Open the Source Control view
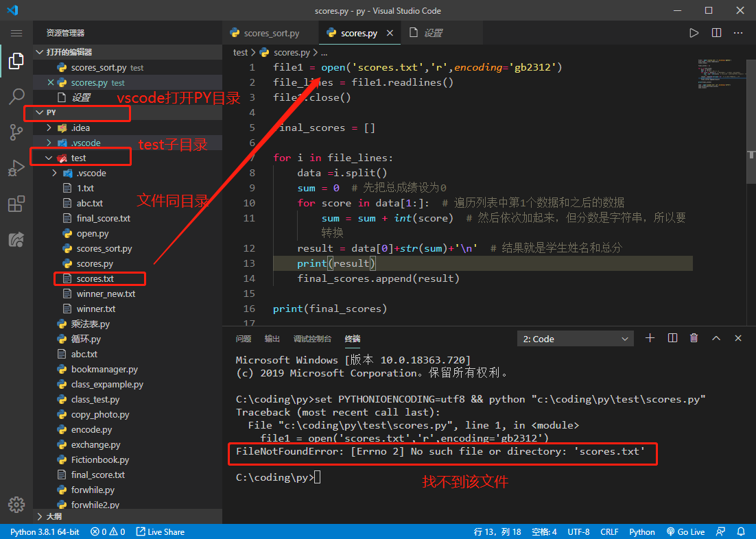Screen dimensions: 756x539 pos(16,132)
